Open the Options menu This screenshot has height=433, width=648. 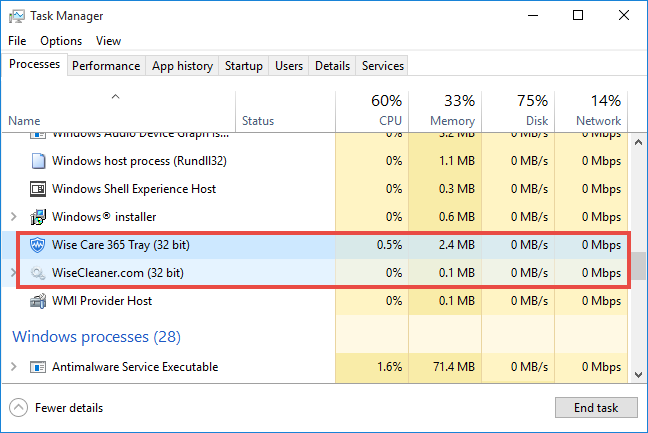coord(61,41)
